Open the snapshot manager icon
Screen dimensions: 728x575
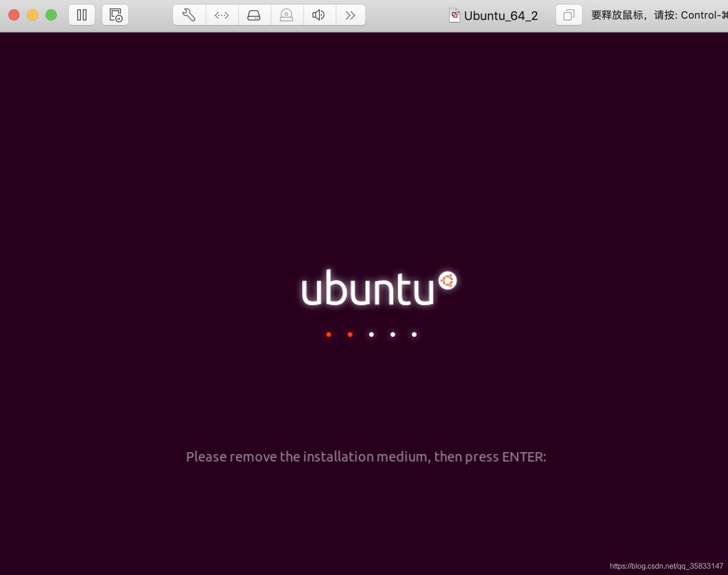tap(115, 15)
